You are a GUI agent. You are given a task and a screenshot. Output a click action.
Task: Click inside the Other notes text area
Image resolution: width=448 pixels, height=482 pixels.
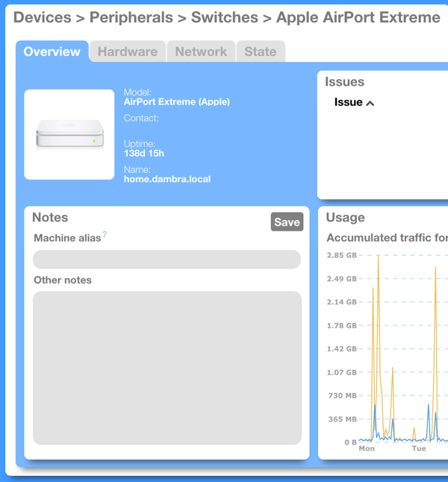click(x=167, y=368)
